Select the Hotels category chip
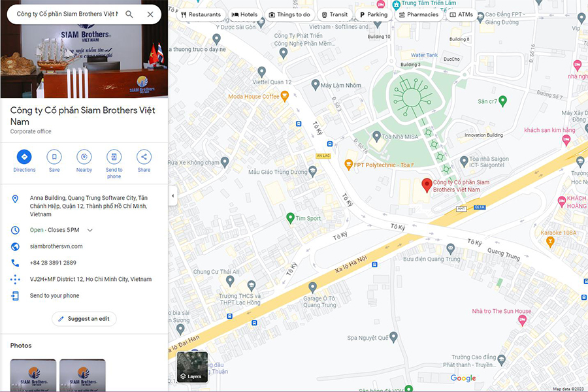Image resolution: width=588 pixels, height=392 pixels. [244, 14]
